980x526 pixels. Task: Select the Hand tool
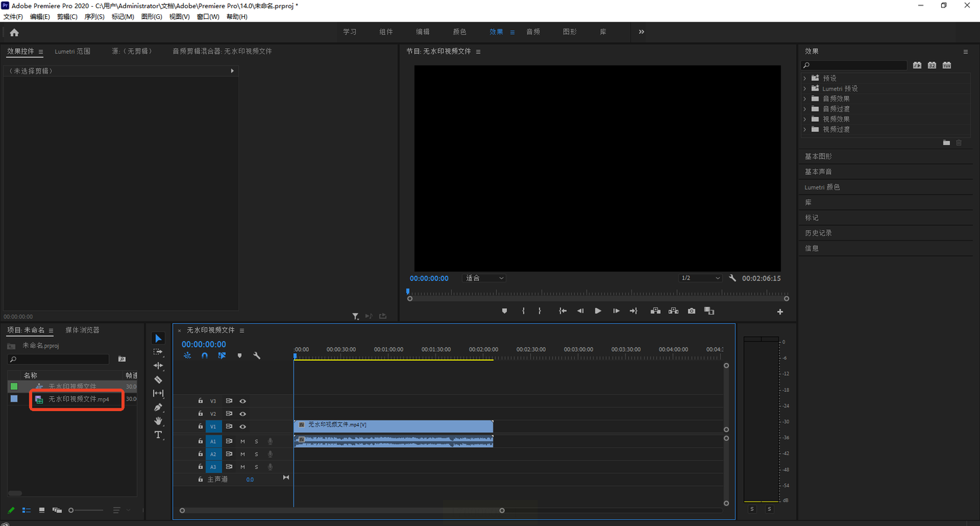tap(158, 421)
